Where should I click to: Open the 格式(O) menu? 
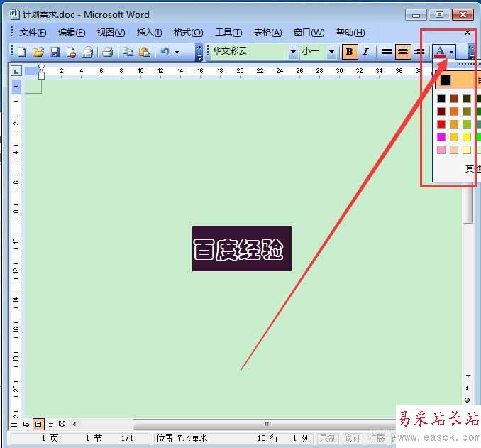[x=188, y=32]
